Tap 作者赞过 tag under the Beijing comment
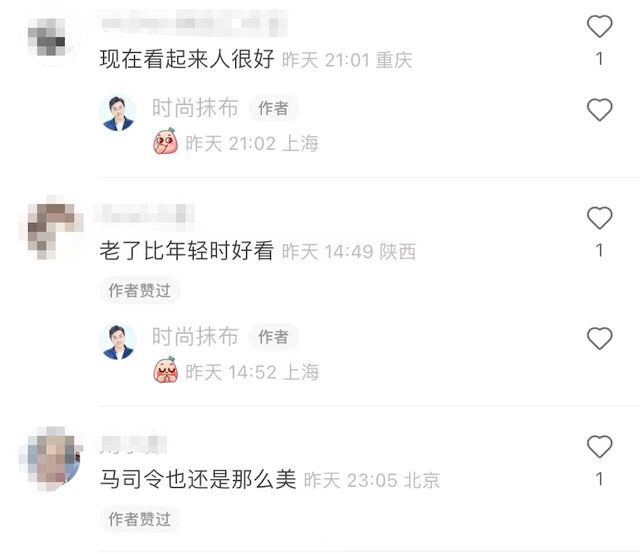Viewport: 640px width, 554px height. (139, 519)
